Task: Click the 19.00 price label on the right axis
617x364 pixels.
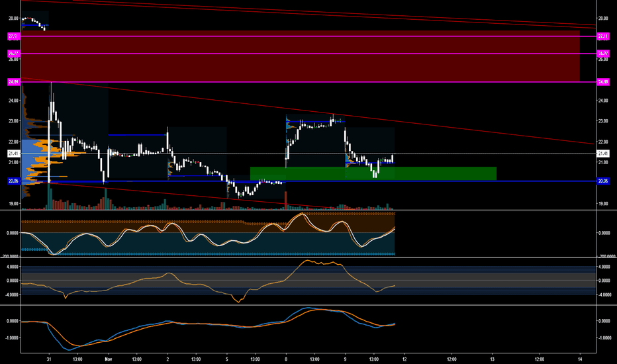Action: [603, 203]
